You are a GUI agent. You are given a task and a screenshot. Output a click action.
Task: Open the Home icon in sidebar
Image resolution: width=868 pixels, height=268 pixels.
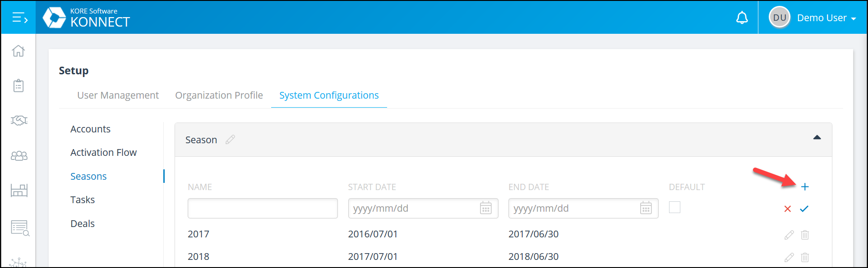point(18,51)
